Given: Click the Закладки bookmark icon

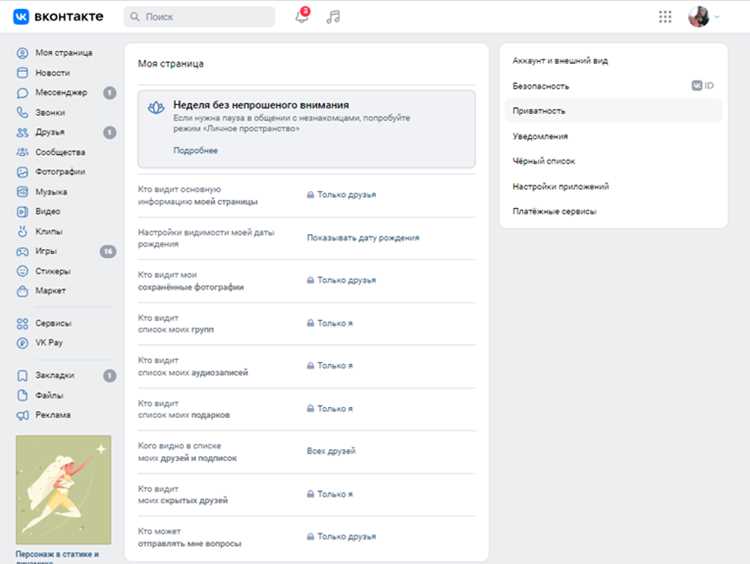Looking at the screenshot, I should [x=22, y=376].
